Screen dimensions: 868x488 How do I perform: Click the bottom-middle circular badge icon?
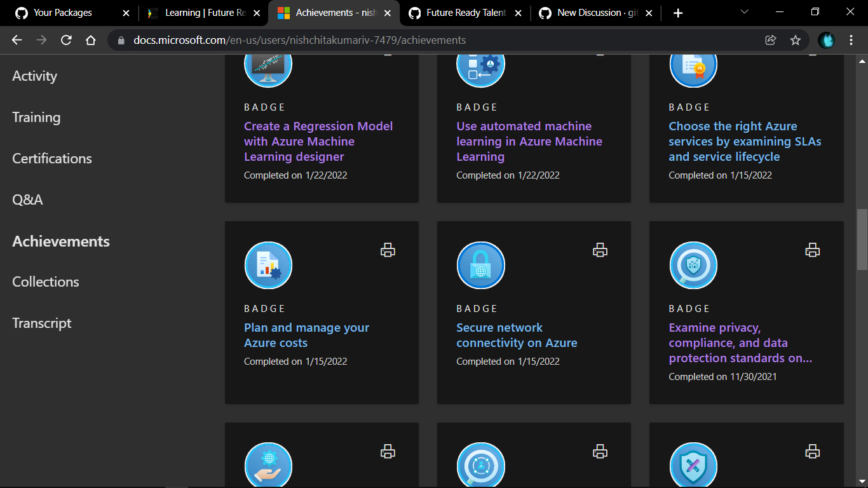tap(480, 465)
